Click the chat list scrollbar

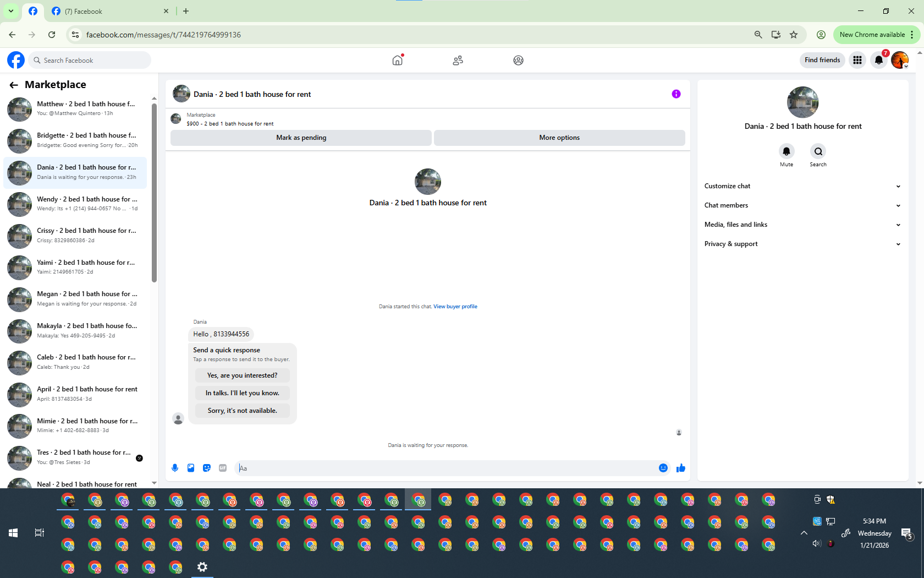154,193
